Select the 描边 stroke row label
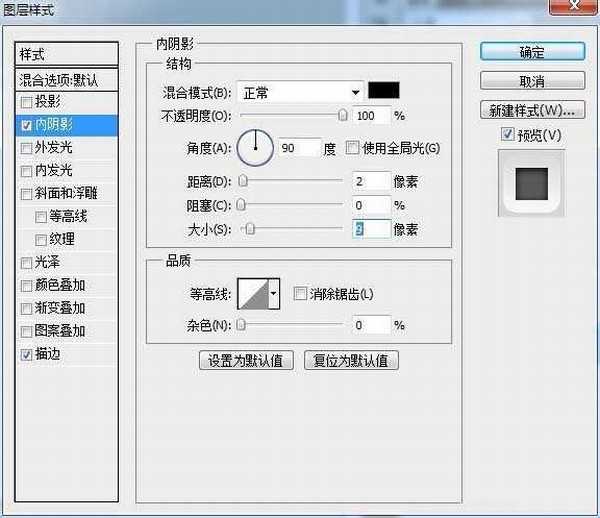 pos(47,354)
